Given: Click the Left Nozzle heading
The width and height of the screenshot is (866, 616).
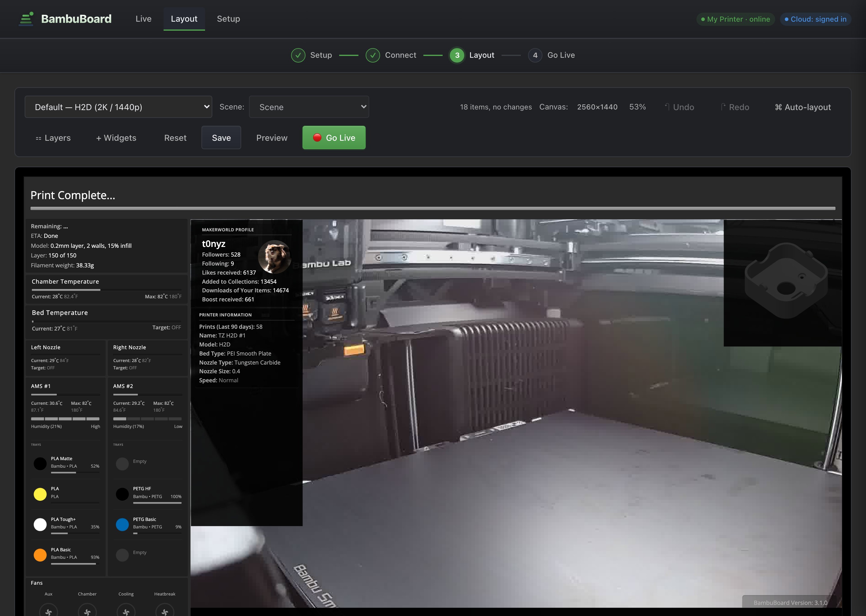Looking at the screenshot, I should point(45,347).
